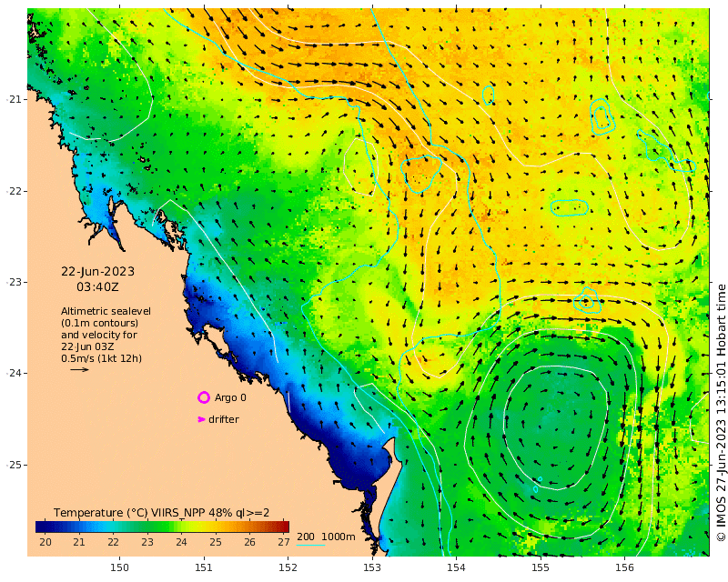Click the Temperature VIIRS_NPP colorbar title
Screen dimensions: 728x582
point(161,512)
